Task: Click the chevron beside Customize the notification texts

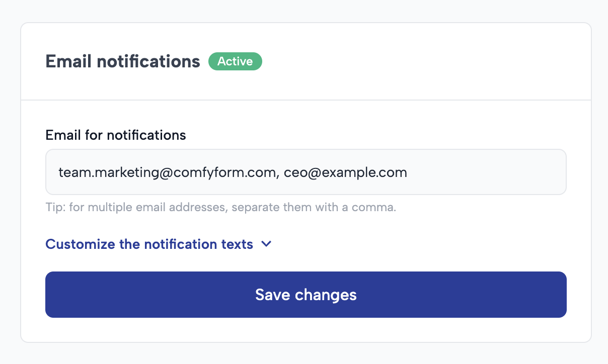Action: 266,244
